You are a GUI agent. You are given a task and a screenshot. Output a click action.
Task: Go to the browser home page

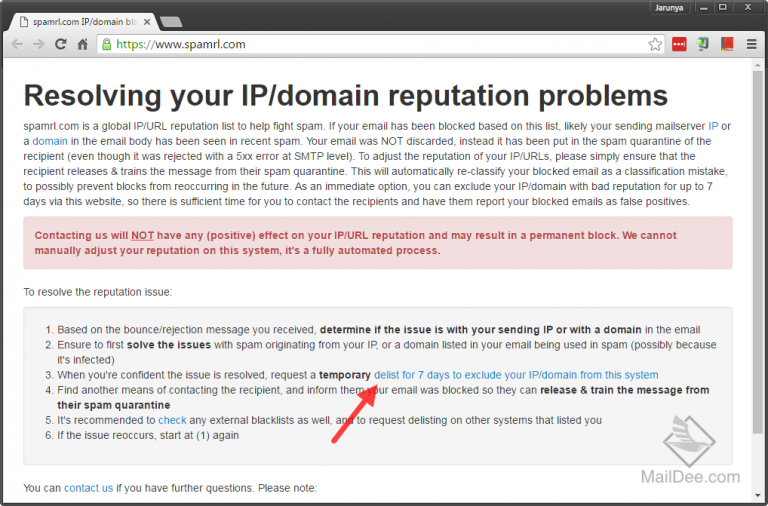point(82,44)
